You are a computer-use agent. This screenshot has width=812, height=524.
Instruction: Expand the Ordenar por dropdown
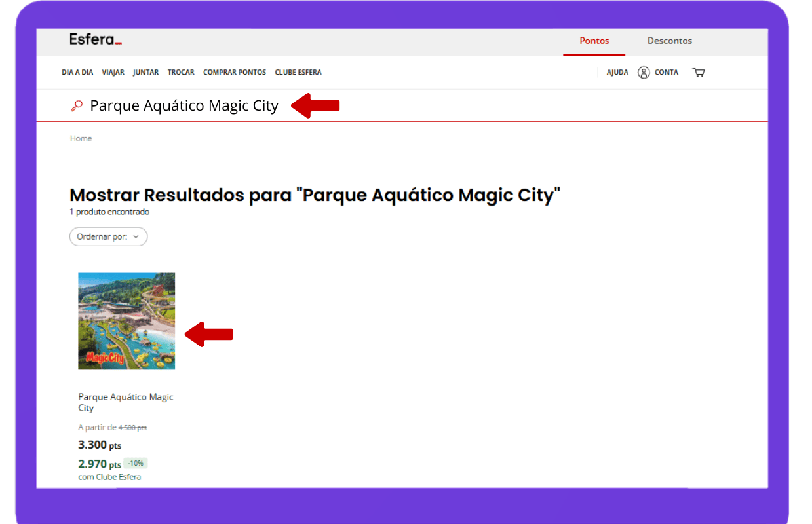coord(108,237)
